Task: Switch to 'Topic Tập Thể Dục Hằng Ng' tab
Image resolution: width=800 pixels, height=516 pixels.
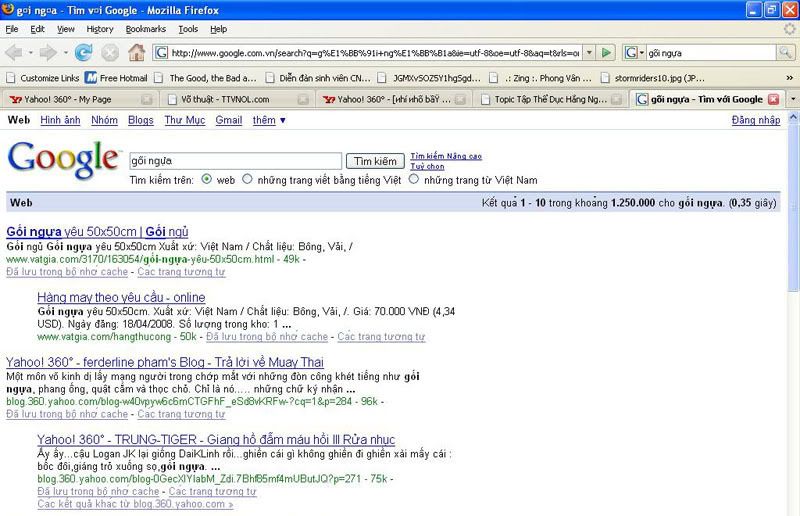Action: tap(550, 100)
